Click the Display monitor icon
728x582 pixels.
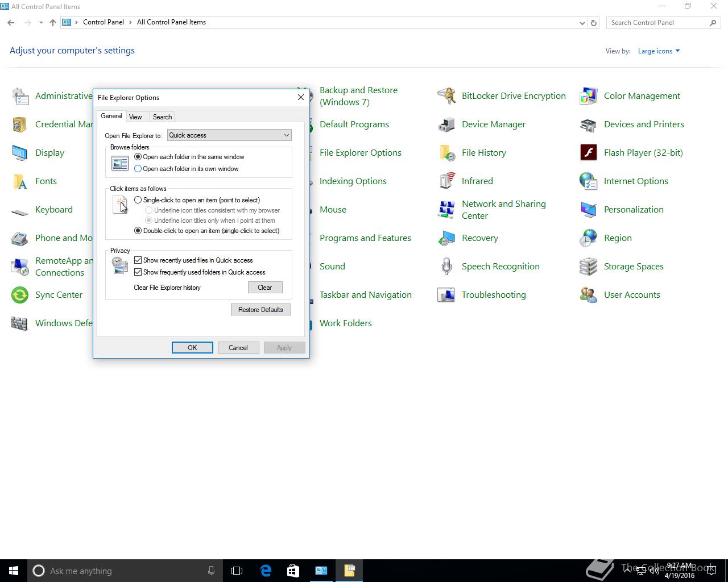[20, 153]
